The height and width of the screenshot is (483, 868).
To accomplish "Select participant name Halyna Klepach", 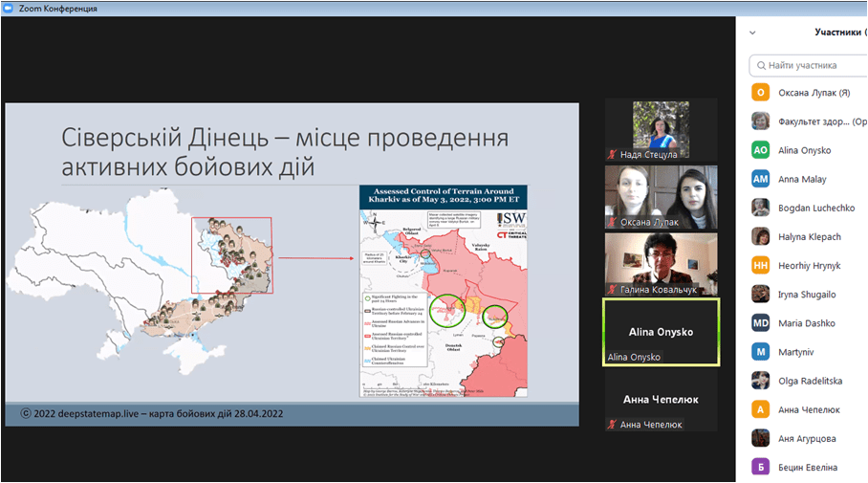I will coord(810,237).
